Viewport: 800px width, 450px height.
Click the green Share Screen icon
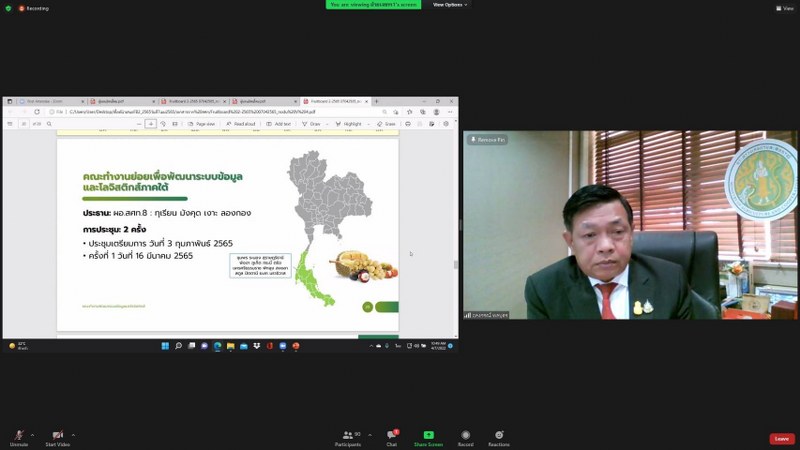coord(428,435)
